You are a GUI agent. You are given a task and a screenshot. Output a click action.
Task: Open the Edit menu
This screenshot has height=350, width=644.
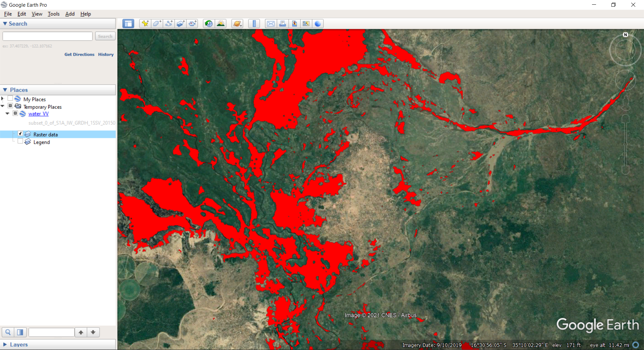click(22, 14)
